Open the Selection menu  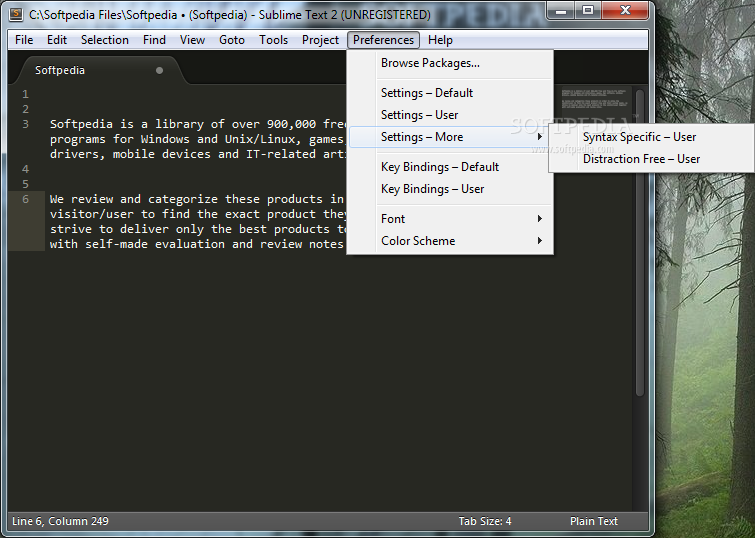pos(104,40)
